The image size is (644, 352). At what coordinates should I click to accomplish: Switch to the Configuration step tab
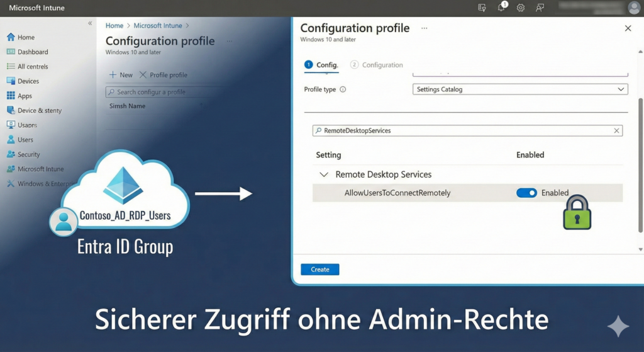377,65
